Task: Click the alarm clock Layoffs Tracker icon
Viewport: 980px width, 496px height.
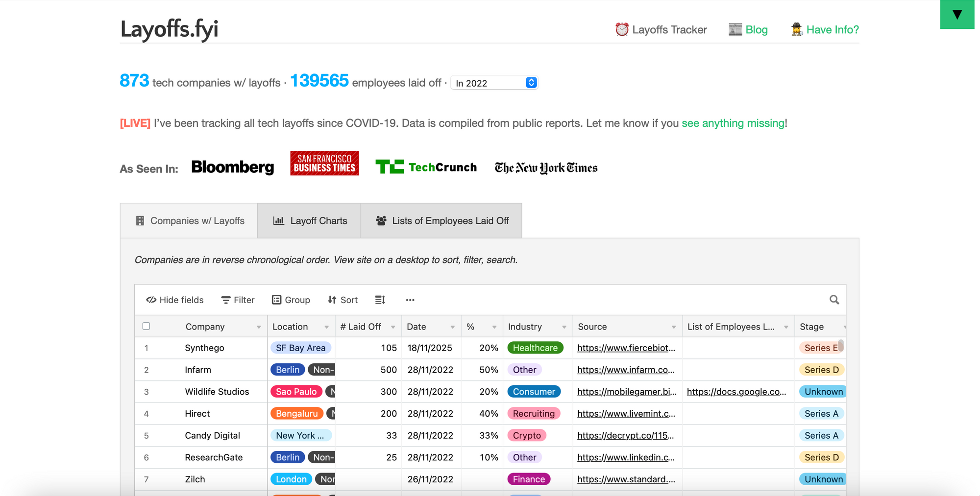Action: coord(622,29)
